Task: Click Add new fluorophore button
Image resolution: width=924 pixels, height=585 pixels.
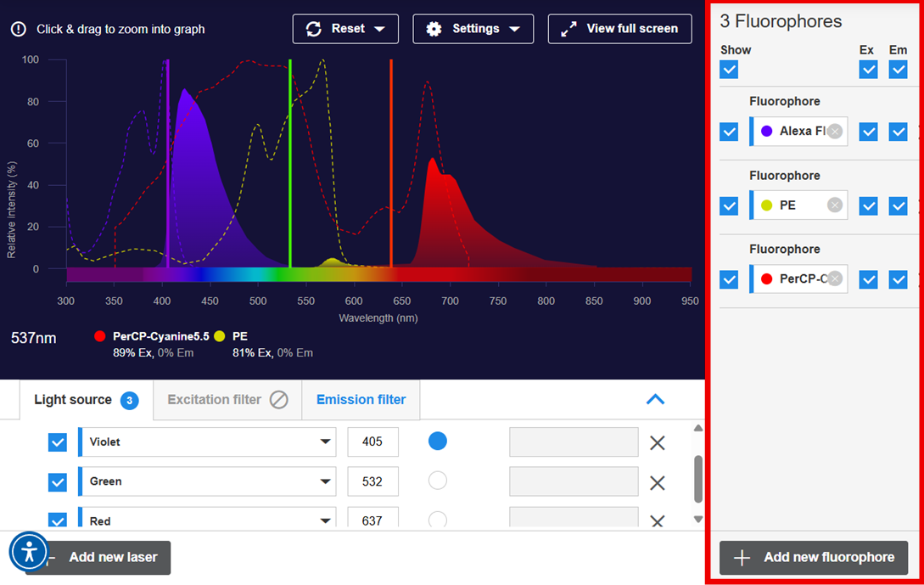Action: 814,558
